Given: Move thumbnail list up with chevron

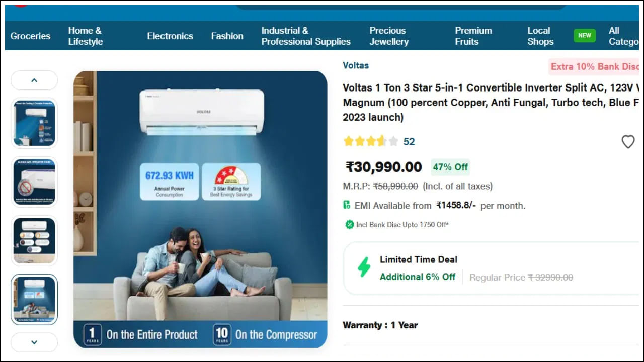Looking at the screenshot, I should (34, 80).
